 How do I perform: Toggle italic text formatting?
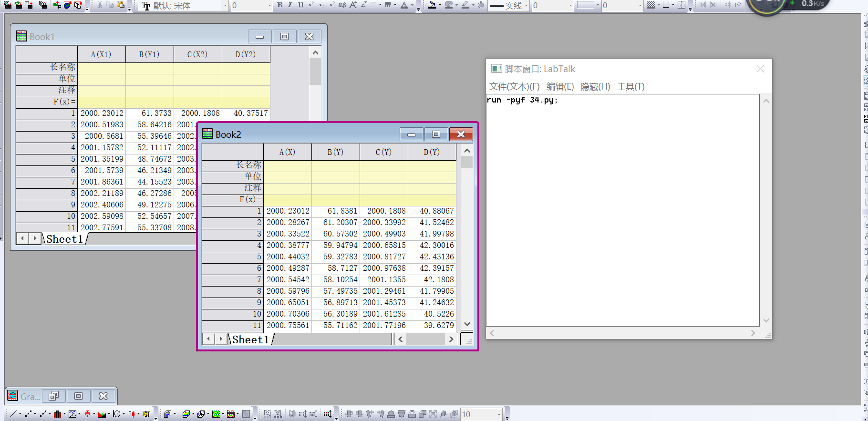point(290,5)
